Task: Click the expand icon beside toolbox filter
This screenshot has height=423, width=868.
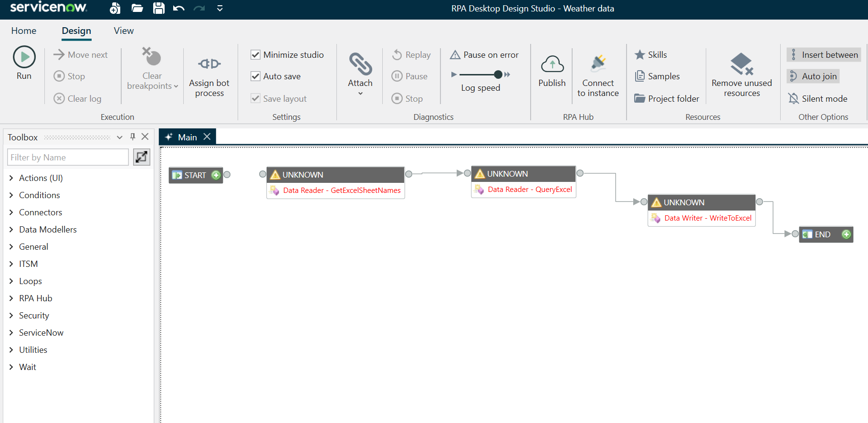Action: [142, 157]
